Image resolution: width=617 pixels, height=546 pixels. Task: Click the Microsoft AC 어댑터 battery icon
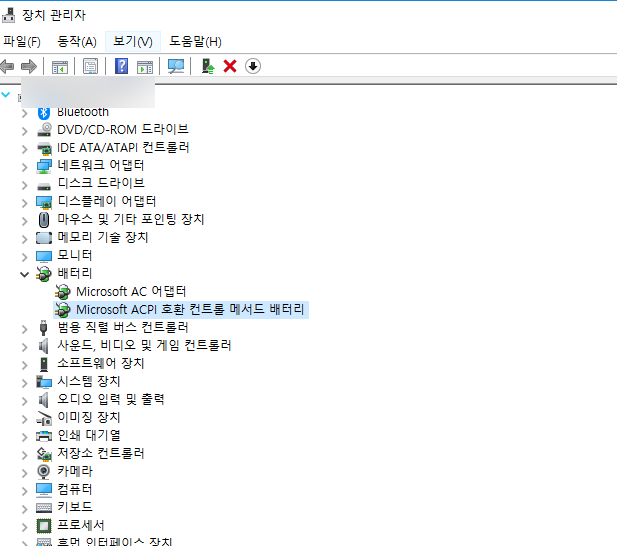pos(63,292)
